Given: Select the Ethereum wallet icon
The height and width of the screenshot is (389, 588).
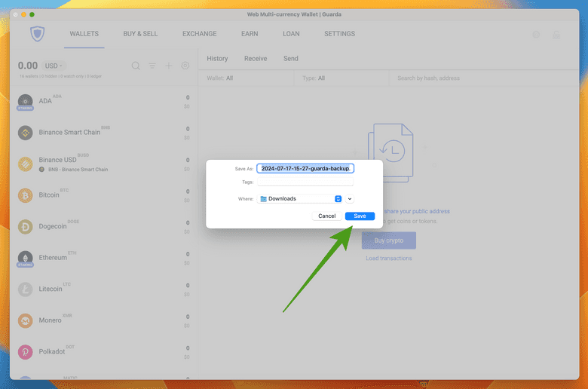Looking at the screenshot, I should [26, 257].
